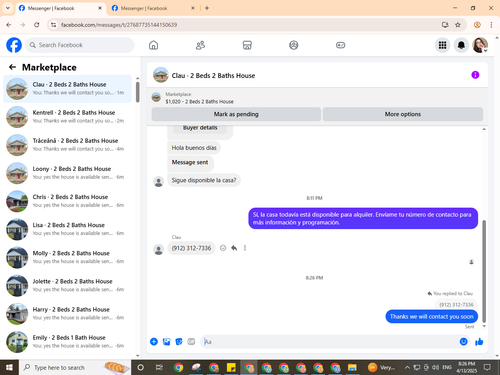
Task: Open Clau 2 Beds 2 Baths House conversation
Action: coord(67,89)
